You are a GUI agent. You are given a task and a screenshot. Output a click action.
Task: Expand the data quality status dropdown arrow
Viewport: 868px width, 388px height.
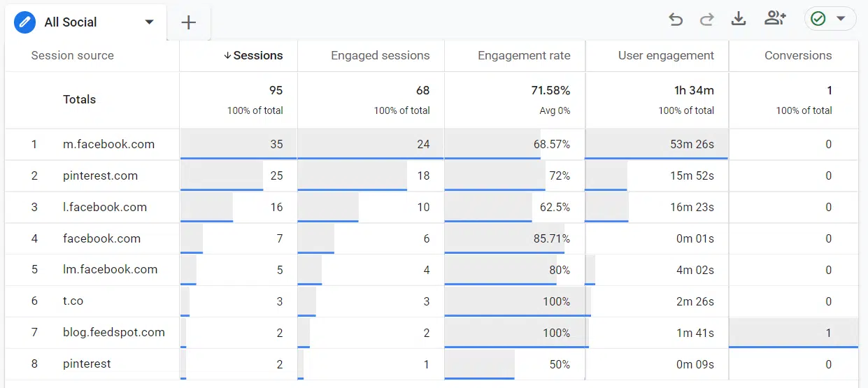(841, 19)
